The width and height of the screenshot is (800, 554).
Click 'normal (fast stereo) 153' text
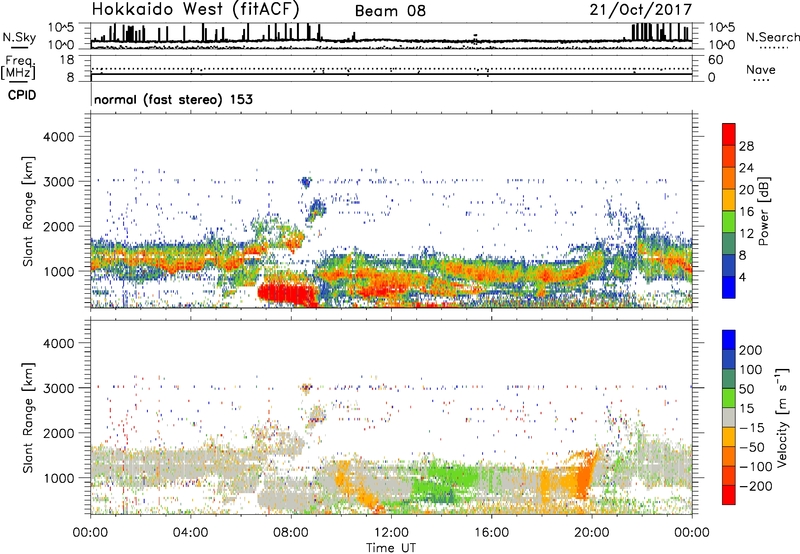pyautogui.click(x=173, y=99)
